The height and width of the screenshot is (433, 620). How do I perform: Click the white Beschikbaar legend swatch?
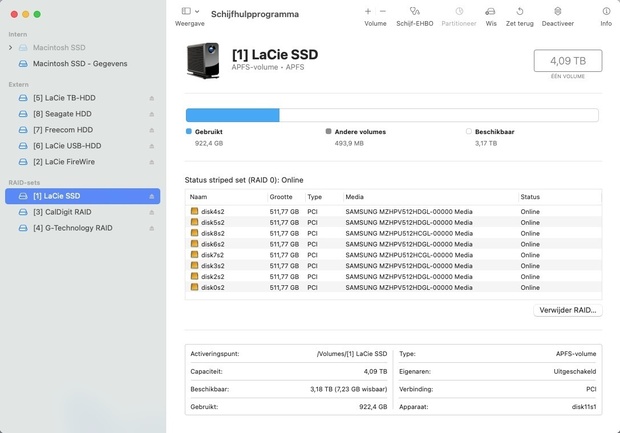(469, 131)
